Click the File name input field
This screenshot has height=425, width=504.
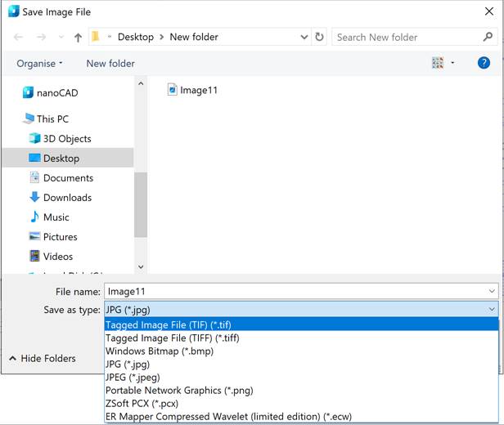pos(295,291)
